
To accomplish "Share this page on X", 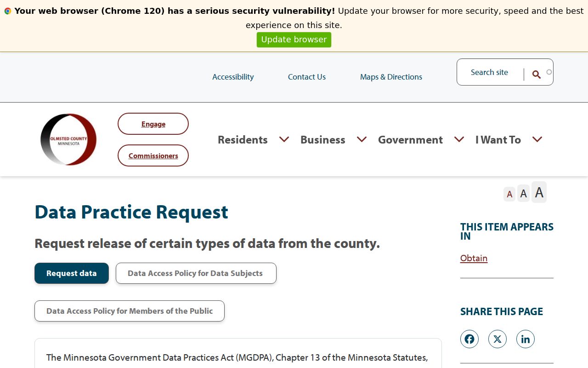I will pos(498,339).
